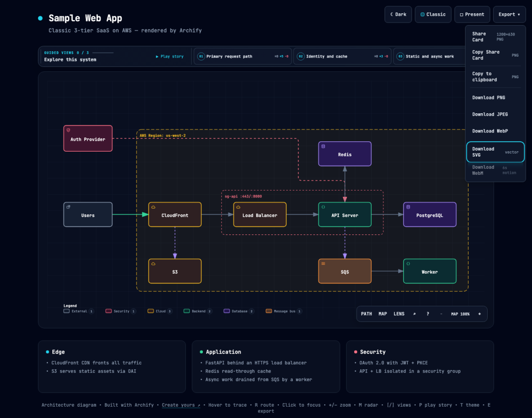This screenshot has width=532, height=418.
Task: Open help with the question mark icon
Action: tap(428, 314)
